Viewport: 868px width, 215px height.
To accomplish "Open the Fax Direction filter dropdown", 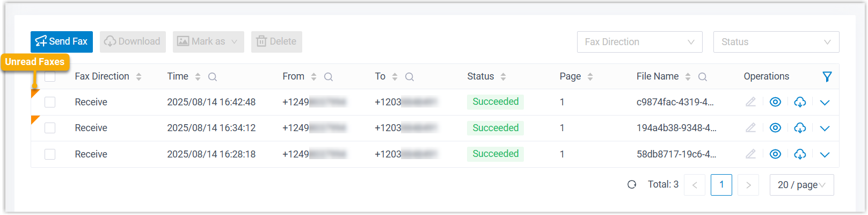I will (639, 42).
